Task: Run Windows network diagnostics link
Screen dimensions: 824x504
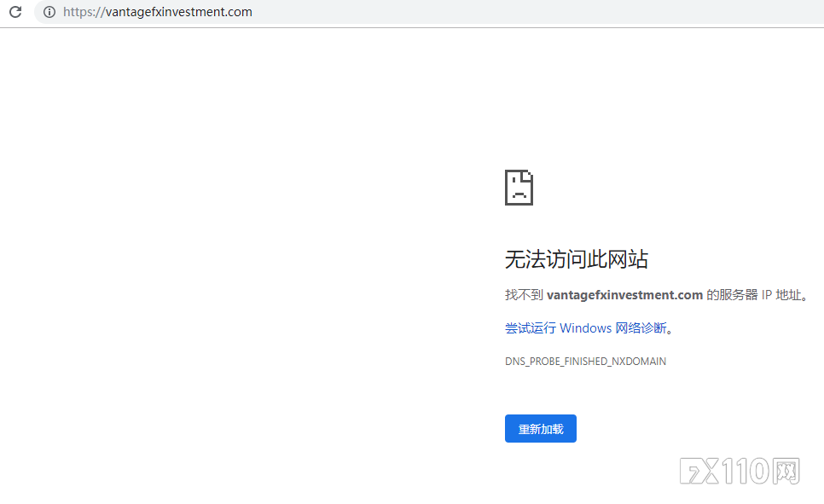Action: pos(586,328)
